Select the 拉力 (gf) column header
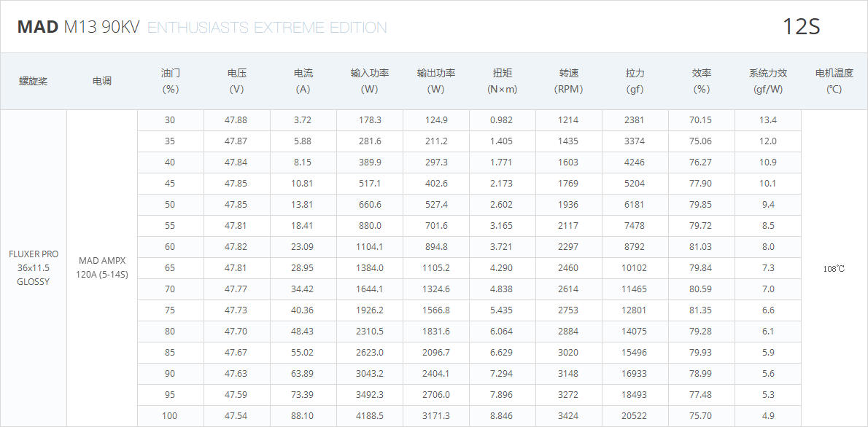The width and height of the screenshot is (868, 427). pos(635,81)
